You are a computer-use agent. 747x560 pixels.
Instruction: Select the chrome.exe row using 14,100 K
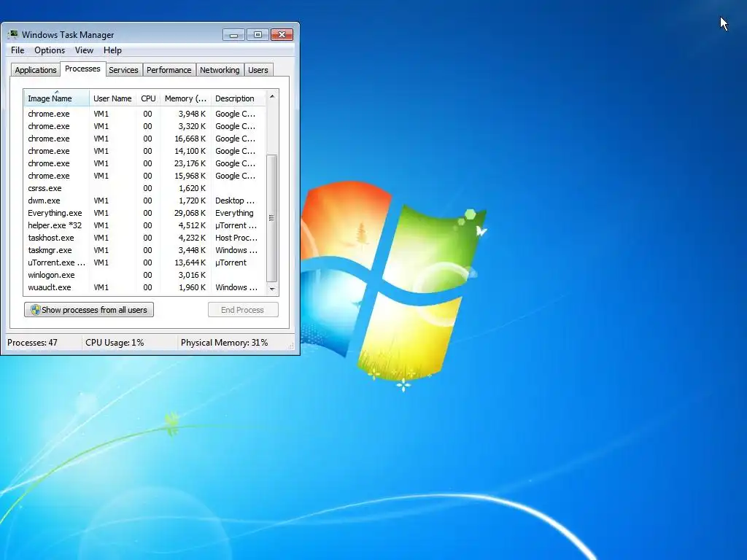(x=144, y=151)
